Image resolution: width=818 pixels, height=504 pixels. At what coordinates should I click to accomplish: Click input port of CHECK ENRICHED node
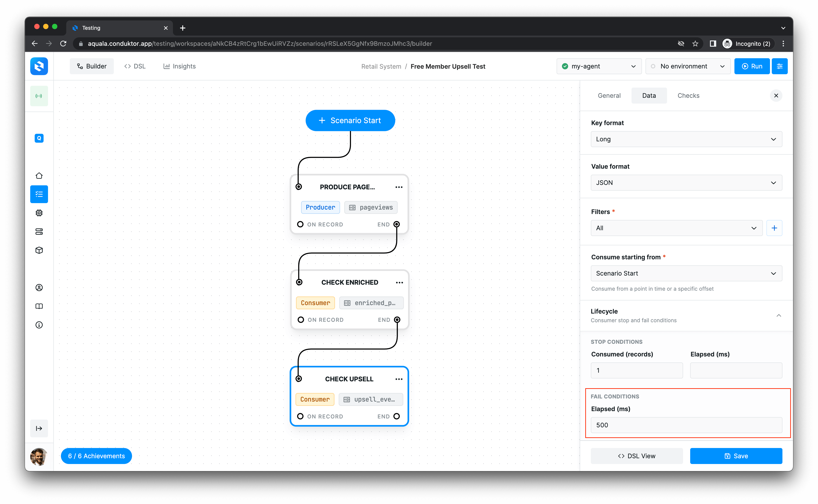point(299,282)
